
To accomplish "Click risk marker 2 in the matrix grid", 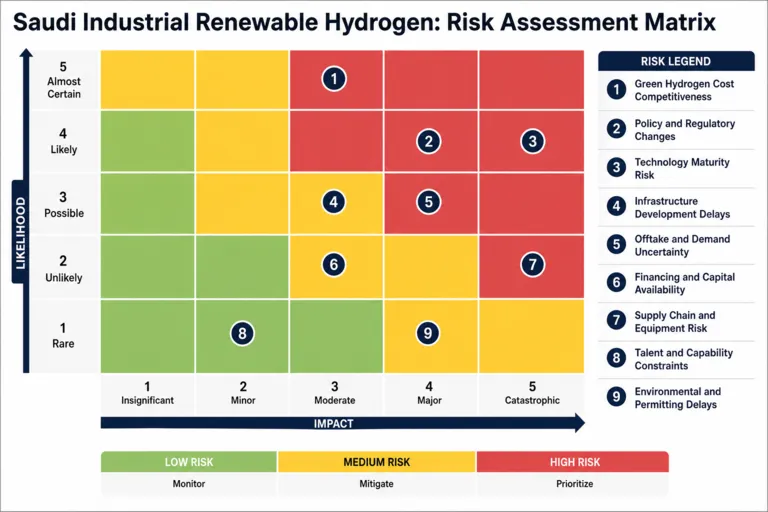I will click(429, 142).
